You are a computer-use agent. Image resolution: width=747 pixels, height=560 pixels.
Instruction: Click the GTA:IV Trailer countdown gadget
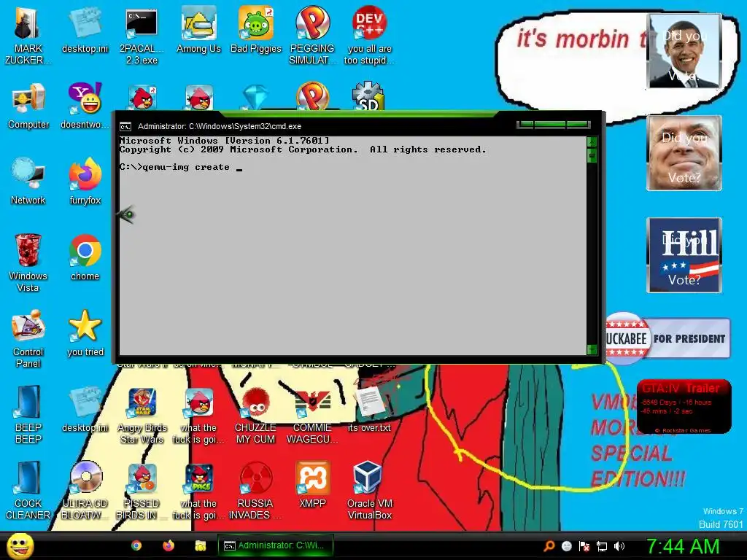[684, 406]
